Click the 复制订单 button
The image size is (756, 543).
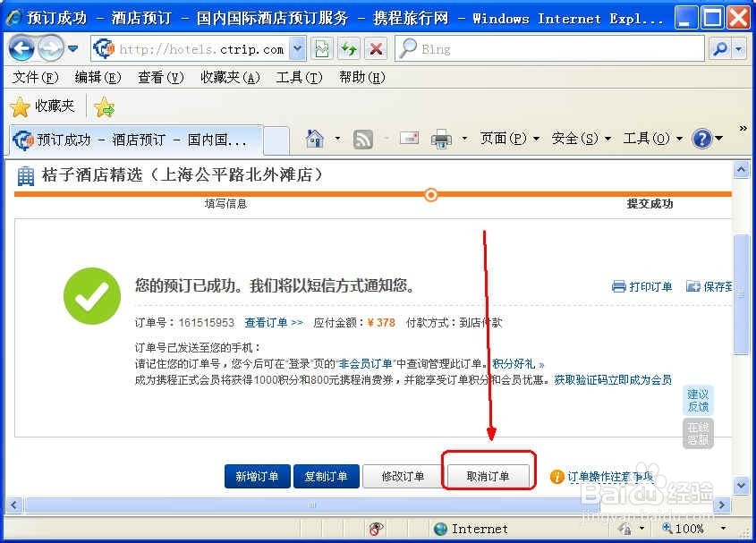coord(326,477)
